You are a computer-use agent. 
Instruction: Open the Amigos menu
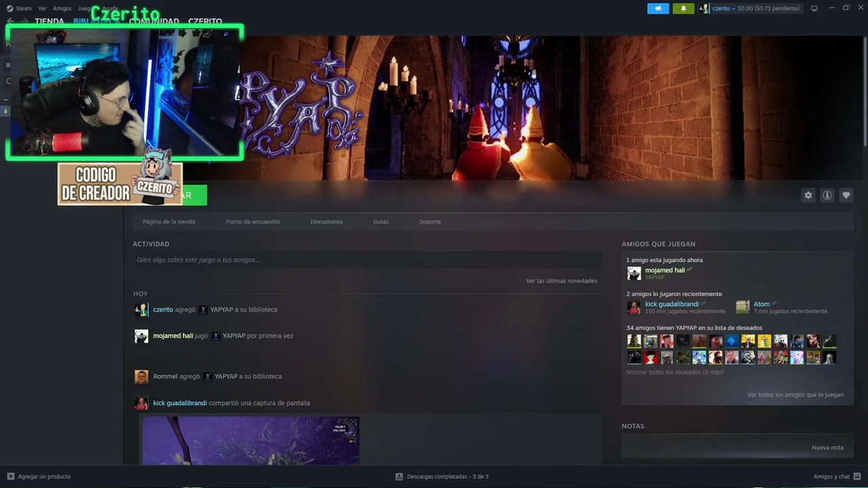tap(62, 8)
